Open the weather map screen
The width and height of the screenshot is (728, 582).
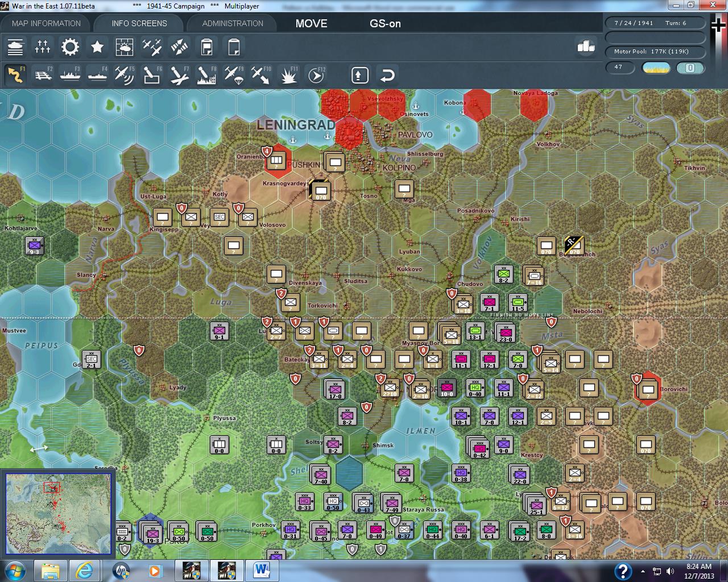(125, 47)
